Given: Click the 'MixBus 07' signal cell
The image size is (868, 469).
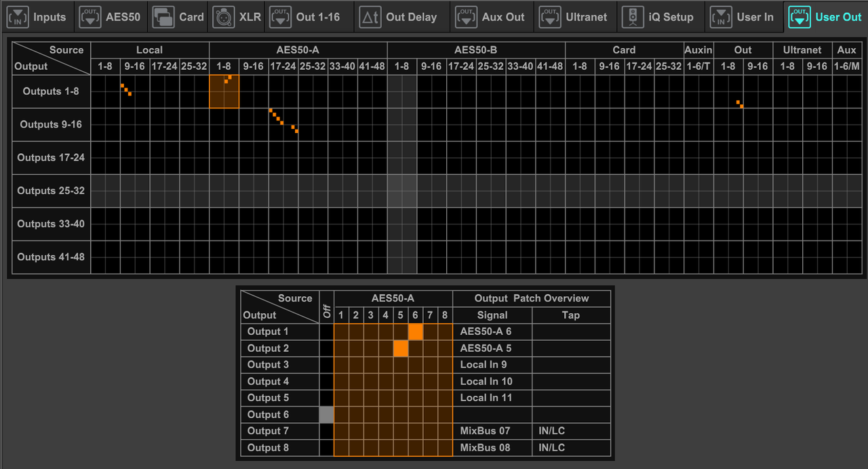Looking at the screenshot, I should (x=492, y=431).
